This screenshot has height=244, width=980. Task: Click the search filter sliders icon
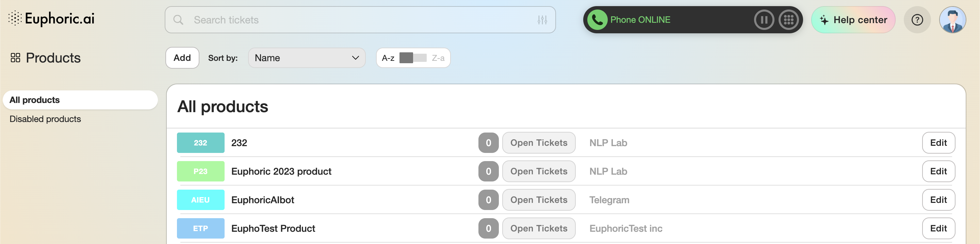point(542,20)
